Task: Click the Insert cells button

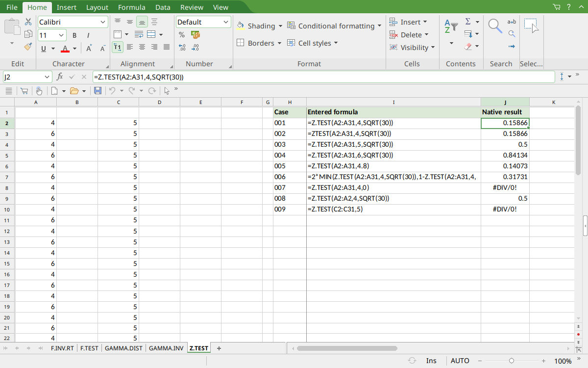Action: click(408, 22)
